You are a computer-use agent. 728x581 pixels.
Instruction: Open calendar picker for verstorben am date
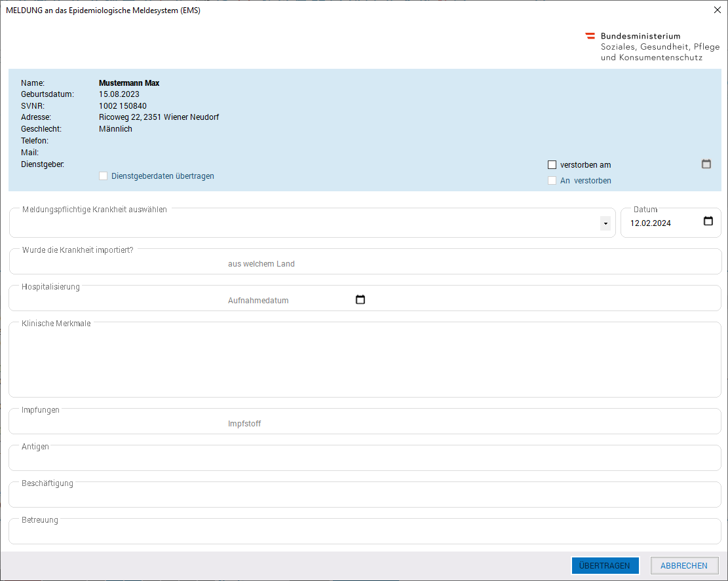click(x=706, y=164)
